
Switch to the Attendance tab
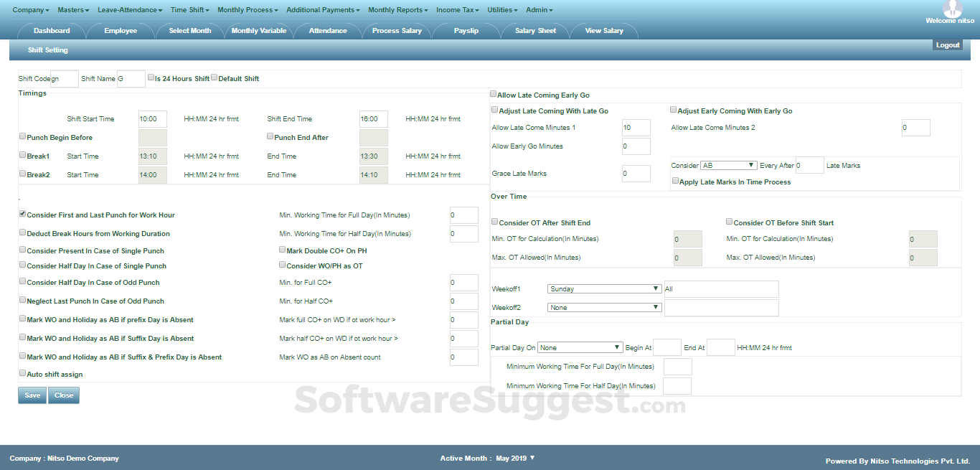coord(328,30)
